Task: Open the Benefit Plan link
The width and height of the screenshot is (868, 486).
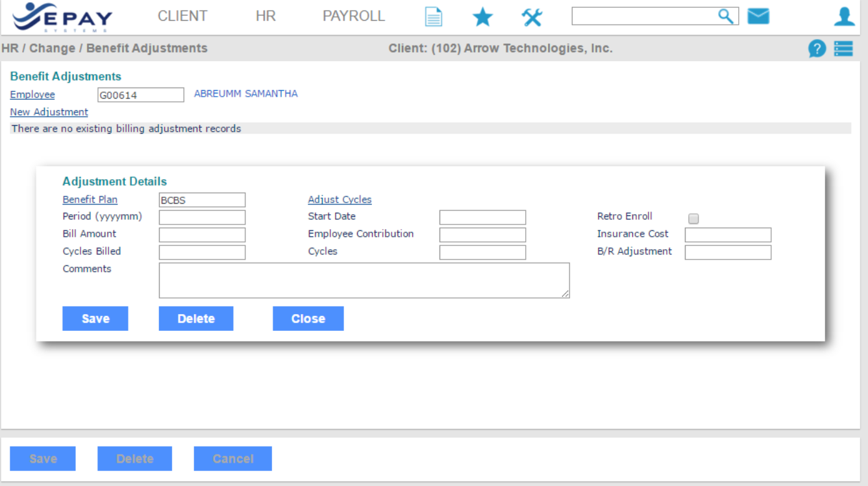Action: tap(90, 199)
